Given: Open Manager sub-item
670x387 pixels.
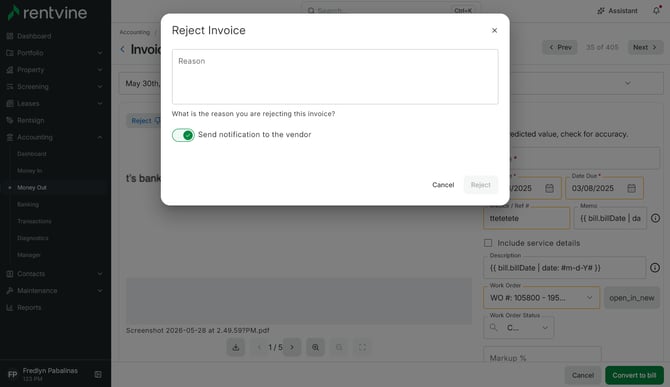Looking at the screenshot, I should click(29, 255).
